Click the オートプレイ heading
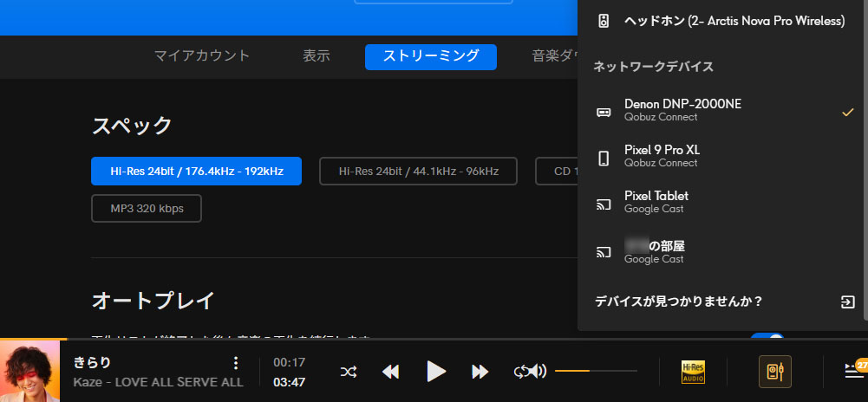 click(153, 301)
